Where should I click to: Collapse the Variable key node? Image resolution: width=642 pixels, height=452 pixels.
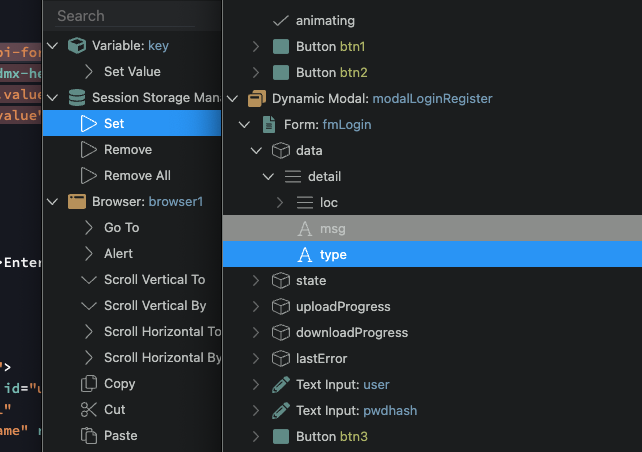pyautogui.click(x=53, y=46)
